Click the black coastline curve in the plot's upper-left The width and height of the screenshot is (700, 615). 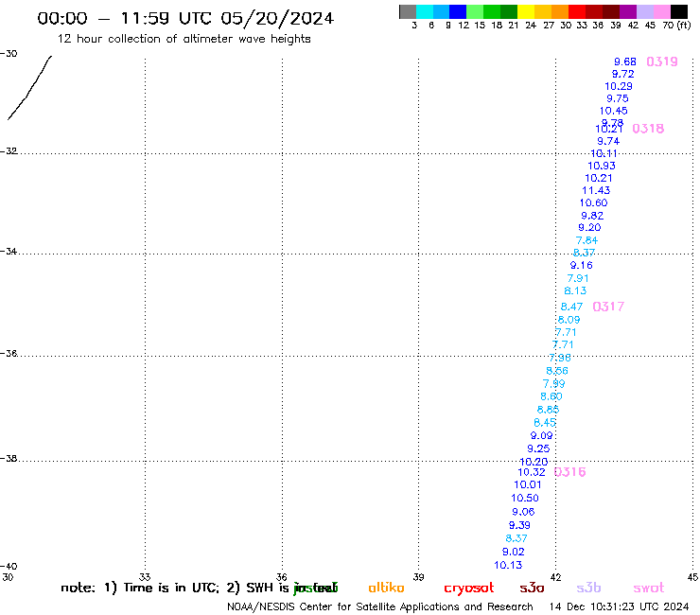click(29, 88)
